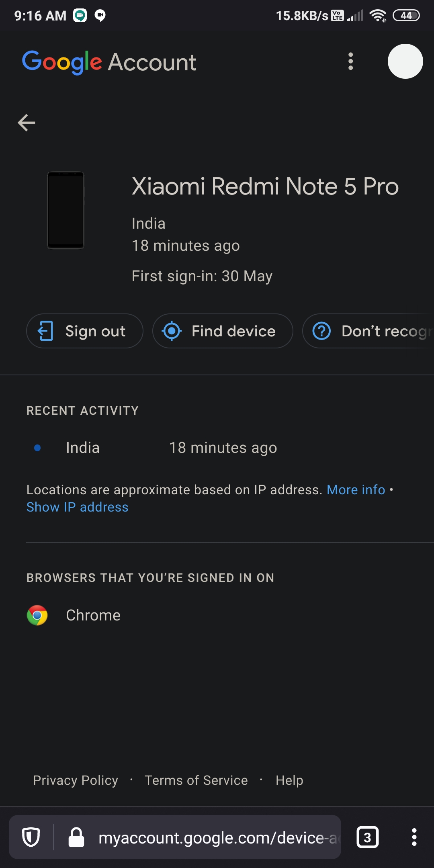Select the Sign out icon button

pos(45,331)
